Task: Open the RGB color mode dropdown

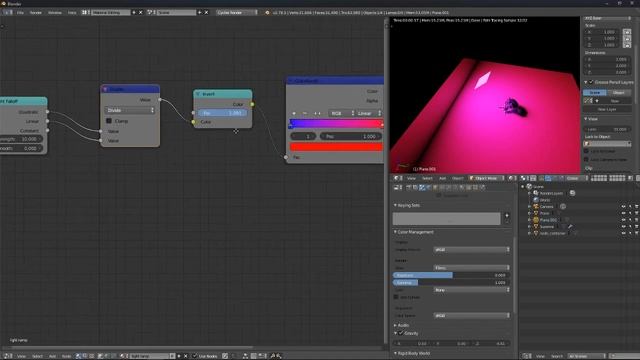Action: coord(341,113)
